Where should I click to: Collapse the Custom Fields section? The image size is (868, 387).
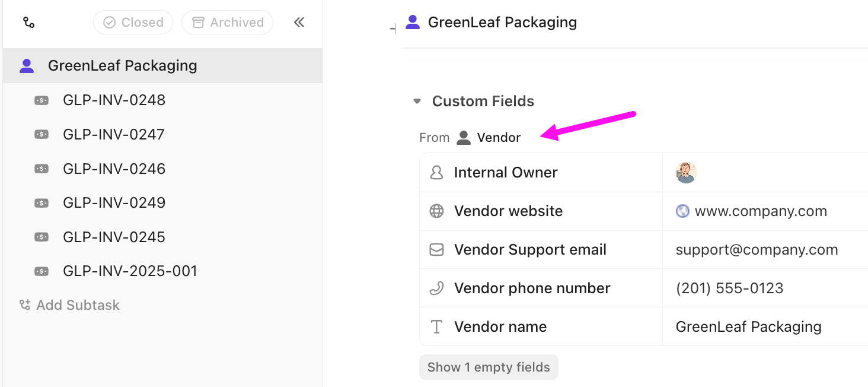click(417, 101)
